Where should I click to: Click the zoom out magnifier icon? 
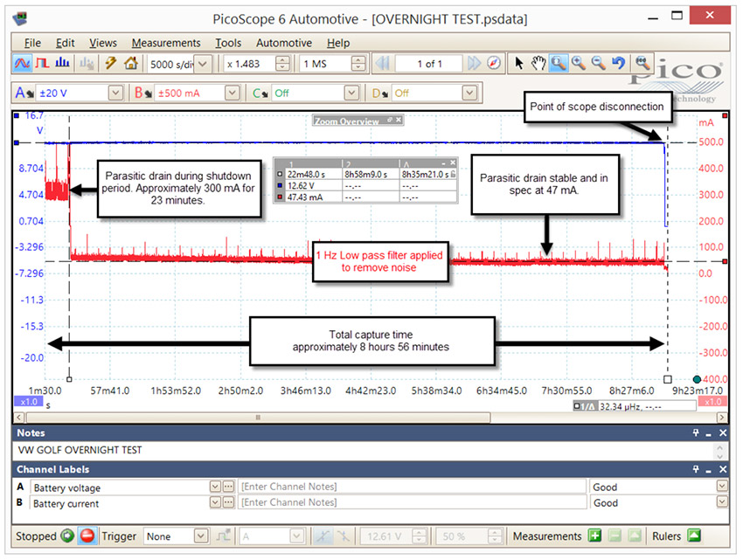point(598,64)
